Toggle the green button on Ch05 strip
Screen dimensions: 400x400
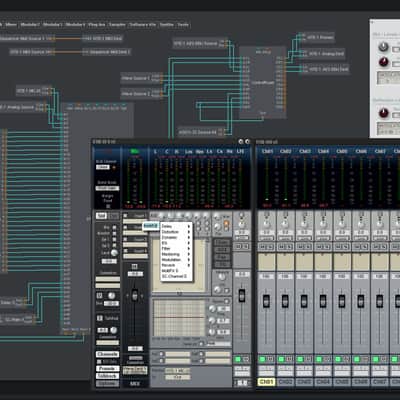pos(338,359)
